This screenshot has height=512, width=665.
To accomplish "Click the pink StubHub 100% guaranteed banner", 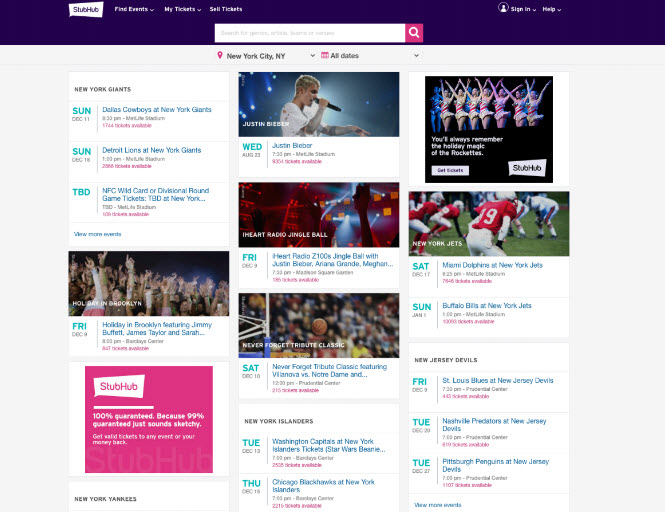I will [x=148, y=418].
